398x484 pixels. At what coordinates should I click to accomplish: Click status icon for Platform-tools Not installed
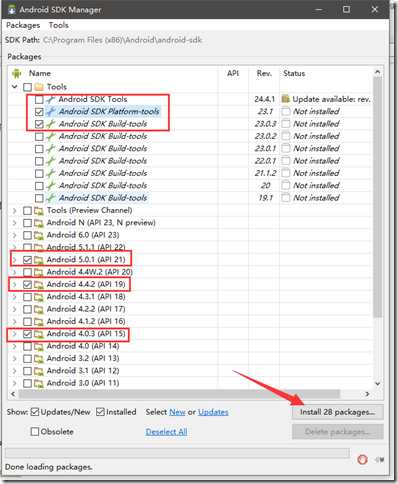pos(286,111)
